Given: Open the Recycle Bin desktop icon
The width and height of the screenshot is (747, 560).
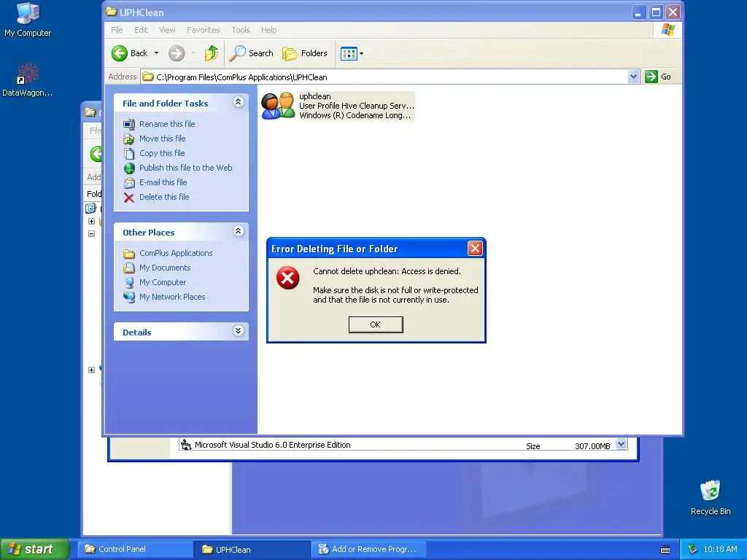Looking at the screenshot, I should (x=711, y=497).
